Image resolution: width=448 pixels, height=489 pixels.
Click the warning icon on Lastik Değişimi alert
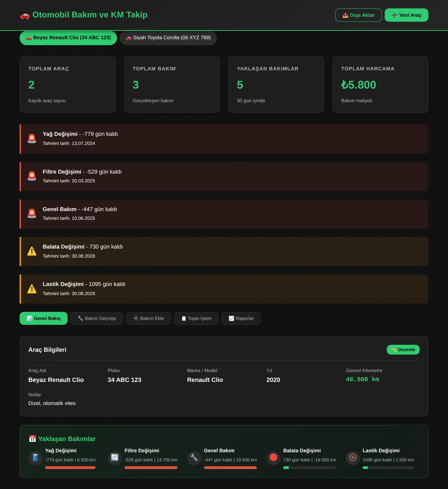(x=32, y=289)
